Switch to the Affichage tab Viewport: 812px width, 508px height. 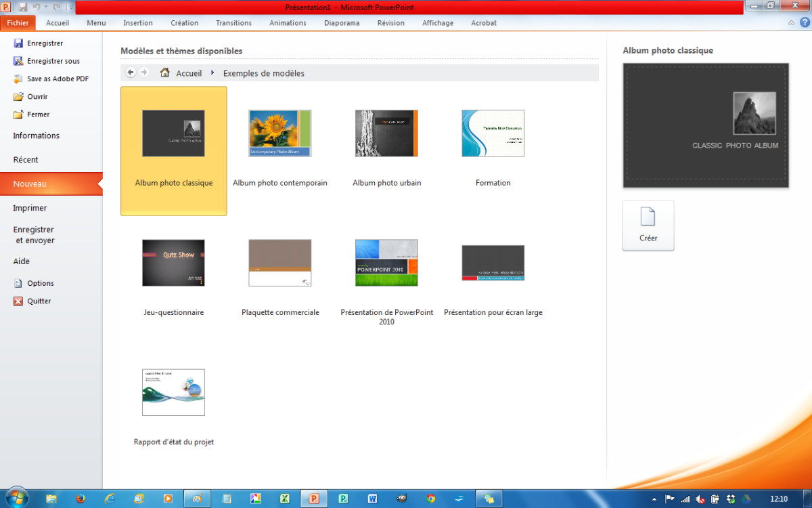coord(438,22)
